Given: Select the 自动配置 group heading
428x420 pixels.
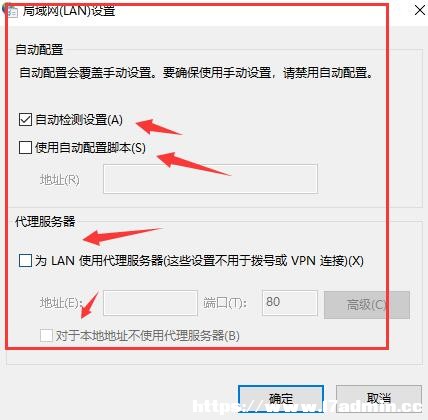Looking at the screenshot, I should coord(39,50).
